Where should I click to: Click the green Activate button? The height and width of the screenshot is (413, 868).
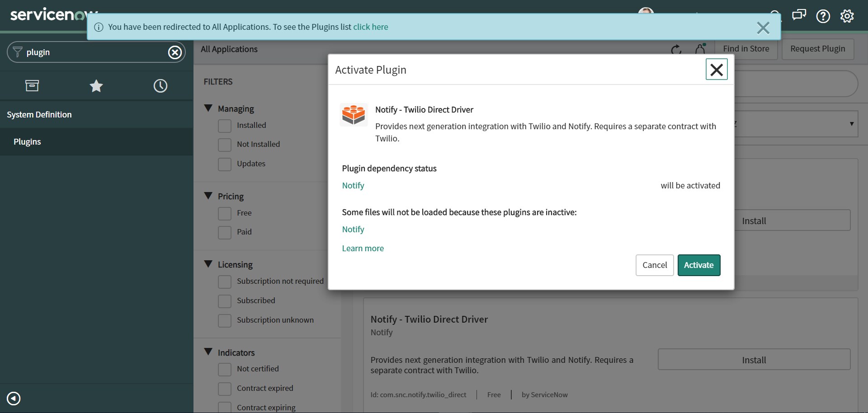click(x=698, y=265)
